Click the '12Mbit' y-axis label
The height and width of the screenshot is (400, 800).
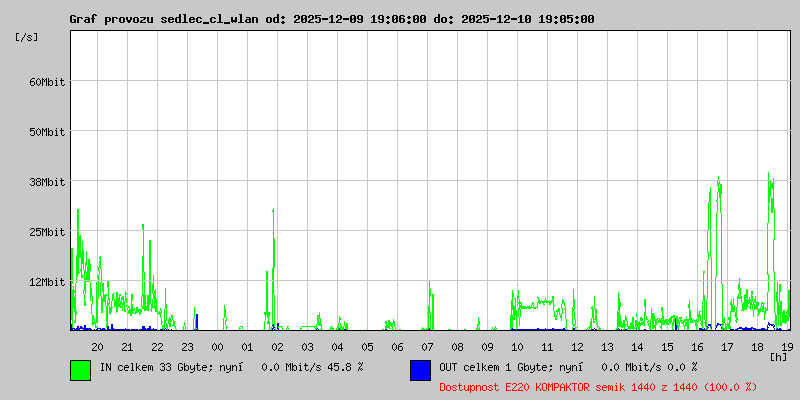[47, 282]
